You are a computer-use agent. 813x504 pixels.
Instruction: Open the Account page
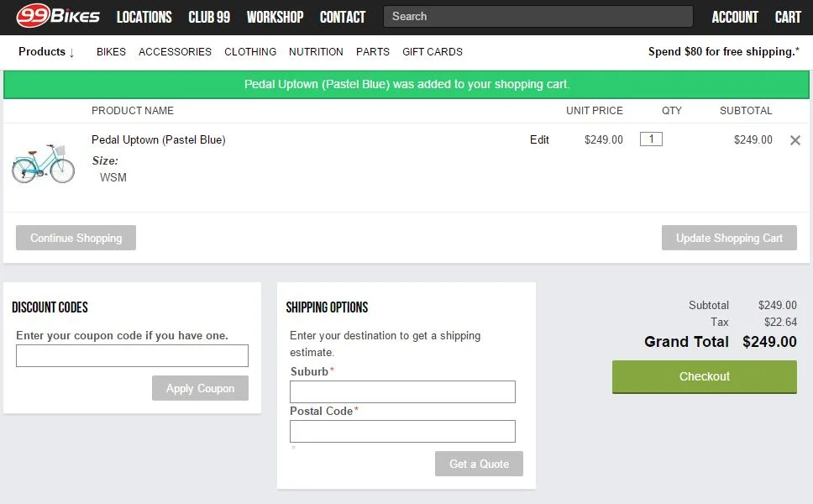(735, 17)
